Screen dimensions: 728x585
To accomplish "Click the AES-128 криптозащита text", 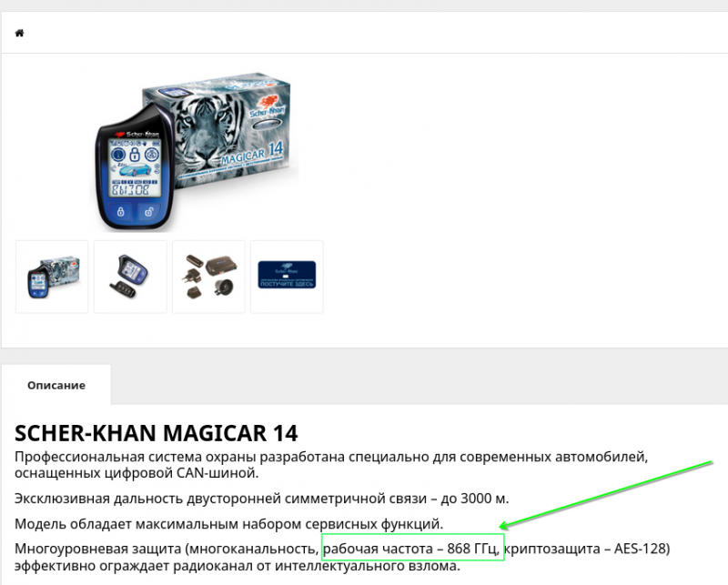I will coord(587,549).
